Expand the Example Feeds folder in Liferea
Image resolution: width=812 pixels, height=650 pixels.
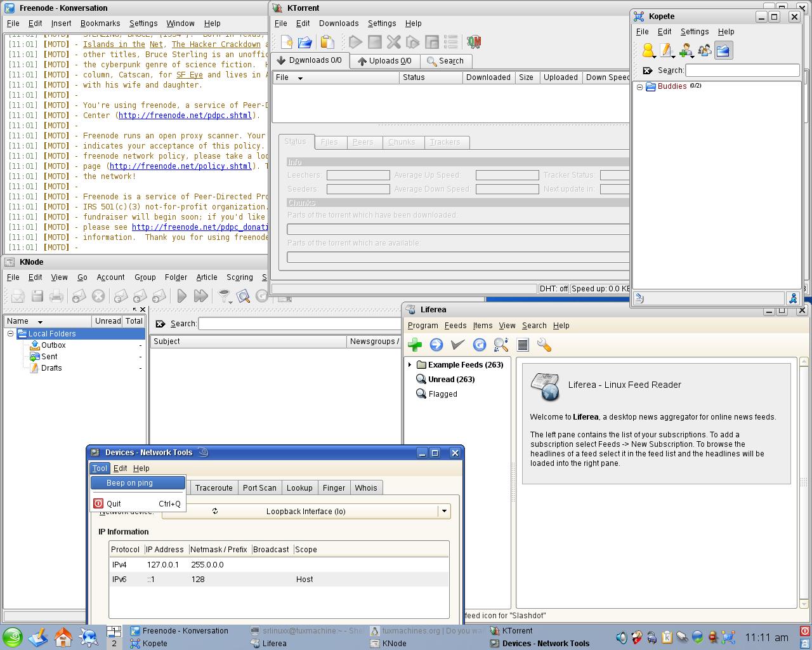tap(410, 365)
